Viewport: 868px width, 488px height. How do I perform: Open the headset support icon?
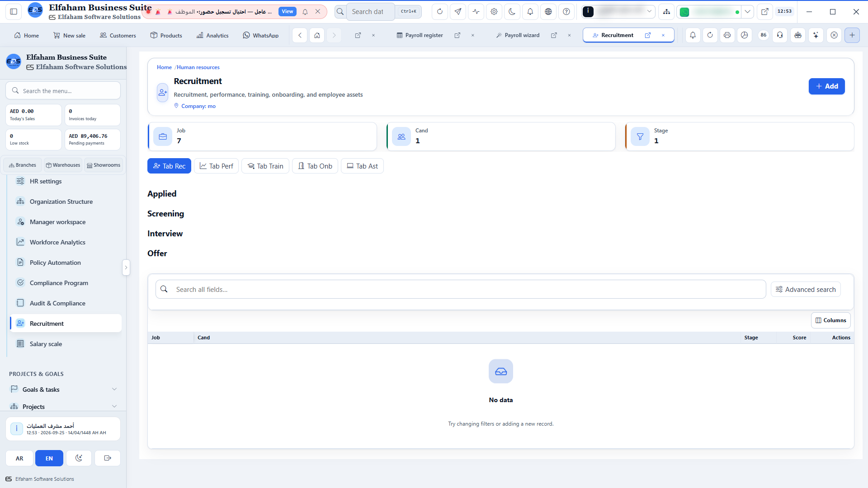tap(780, 35)
